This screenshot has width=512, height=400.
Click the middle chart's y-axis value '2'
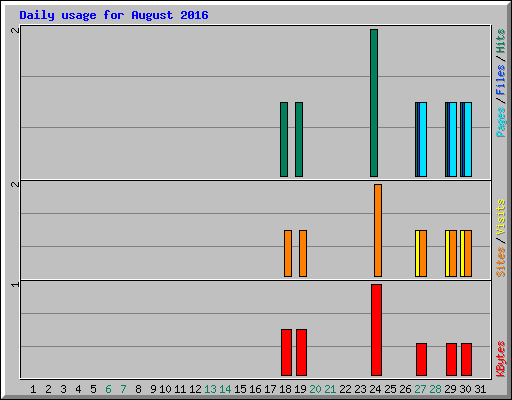pos(15,184)
